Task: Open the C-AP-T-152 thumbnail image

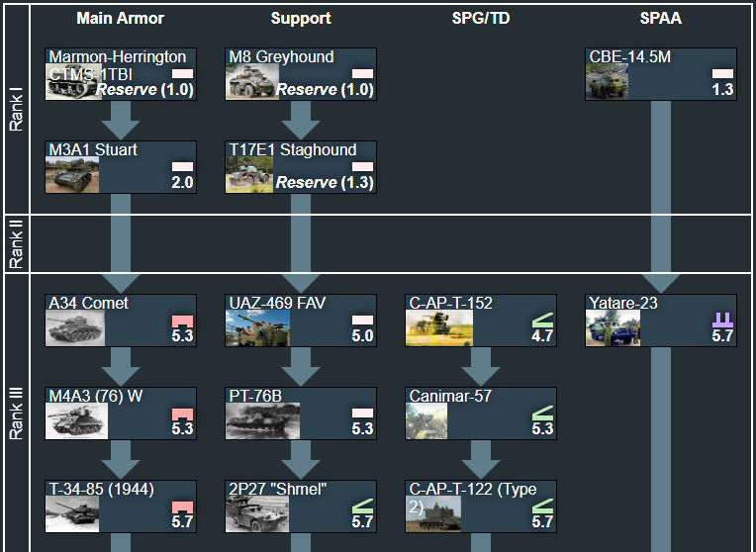Action: pyautogui.click(x=439, y=327)
